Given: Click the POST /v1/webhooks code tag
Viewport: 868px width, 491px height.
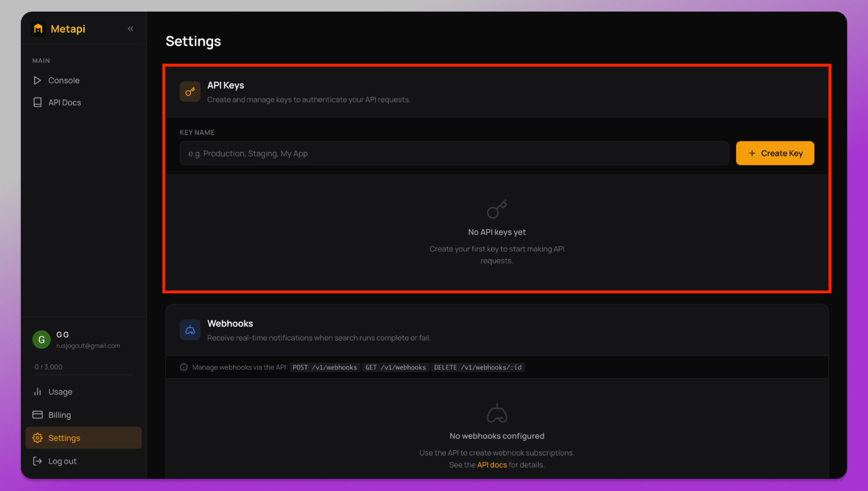Looking at the screenshot, I should click(325, 367).
